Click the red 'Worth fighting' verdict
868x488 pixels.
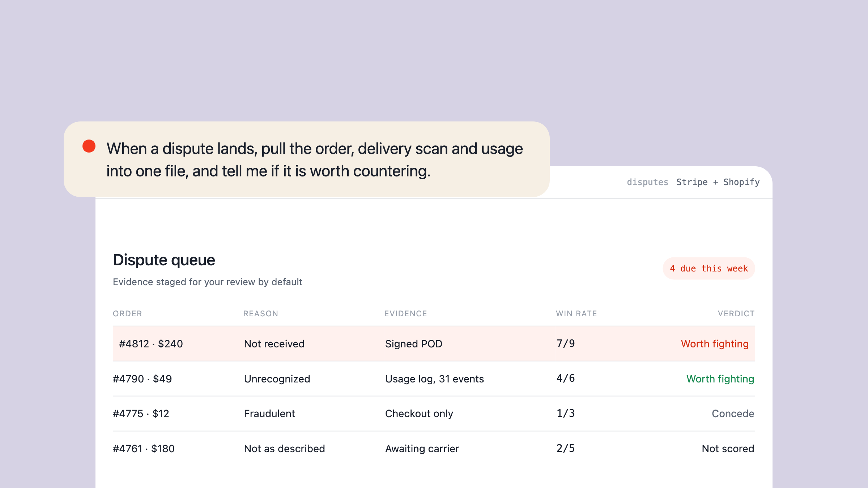pos(715,344)
